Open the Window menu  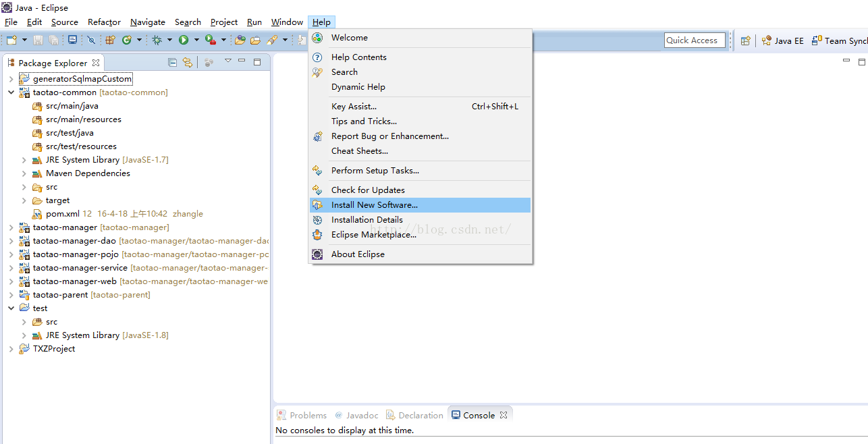coord(287,22)
